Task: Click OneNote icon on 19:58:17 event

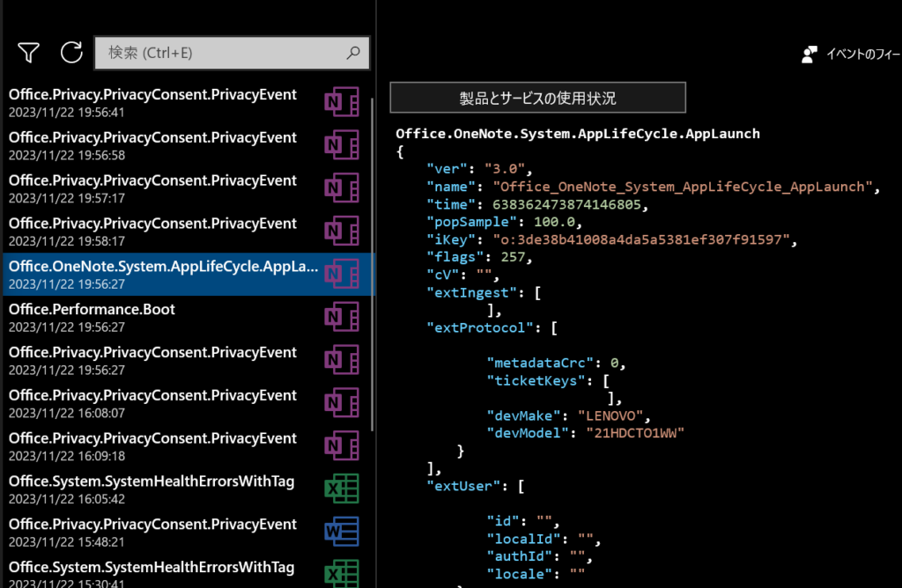Action: pos(342,231)
